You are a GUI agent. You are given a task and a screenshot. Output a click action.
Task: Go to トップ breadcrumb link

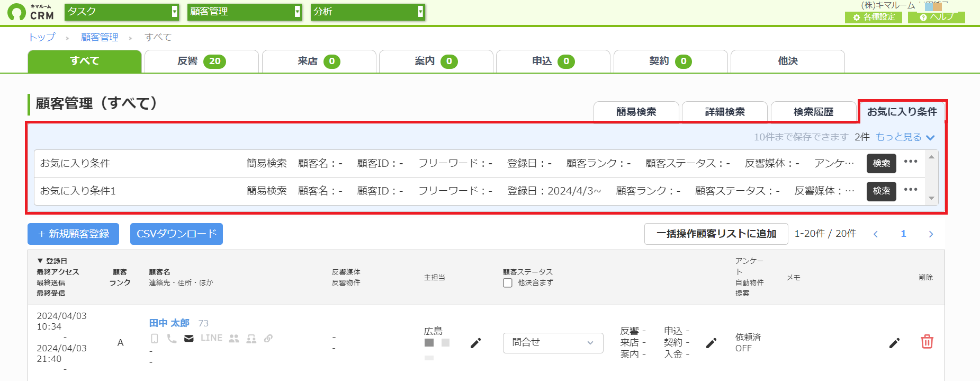point(42,37)
